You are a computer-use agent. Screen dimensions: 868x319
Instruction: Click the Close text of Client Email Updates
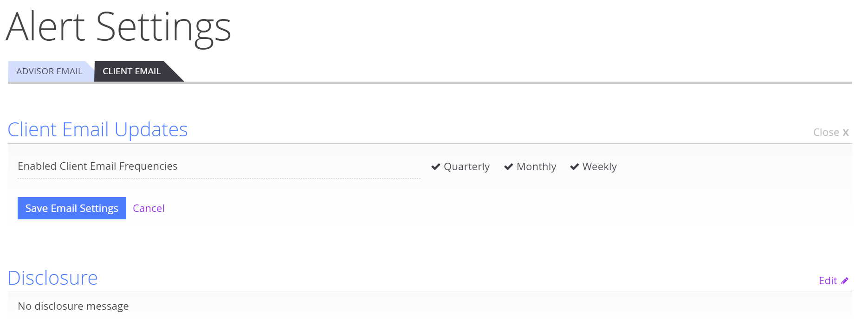826,133
